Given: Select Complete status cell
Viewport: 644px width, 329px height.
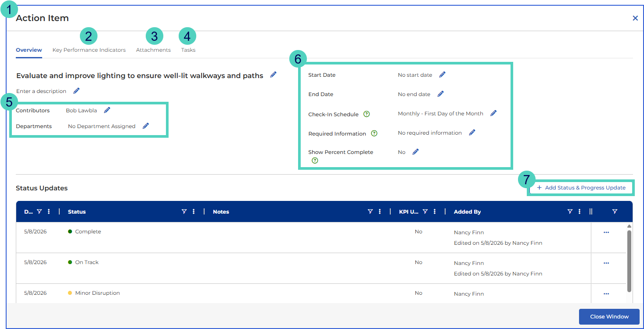Looking at the screenshot, I should coord(84,232).
